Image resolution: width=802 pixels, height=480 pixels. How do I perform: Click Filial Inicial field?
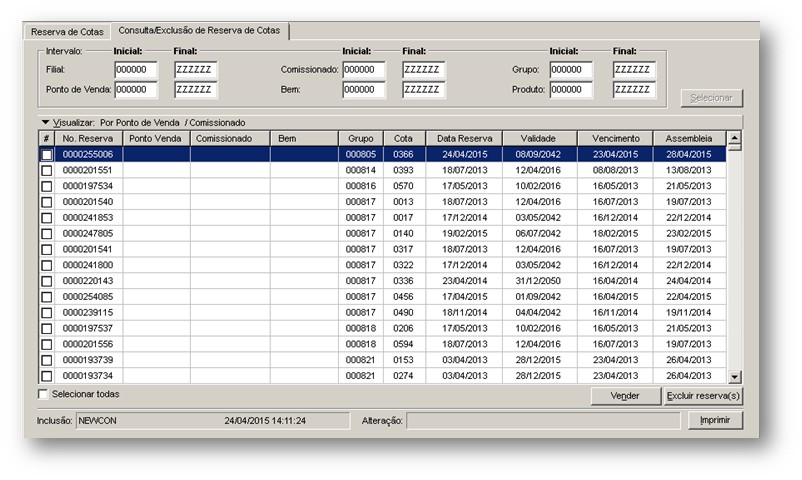click(x=136, y=70)
